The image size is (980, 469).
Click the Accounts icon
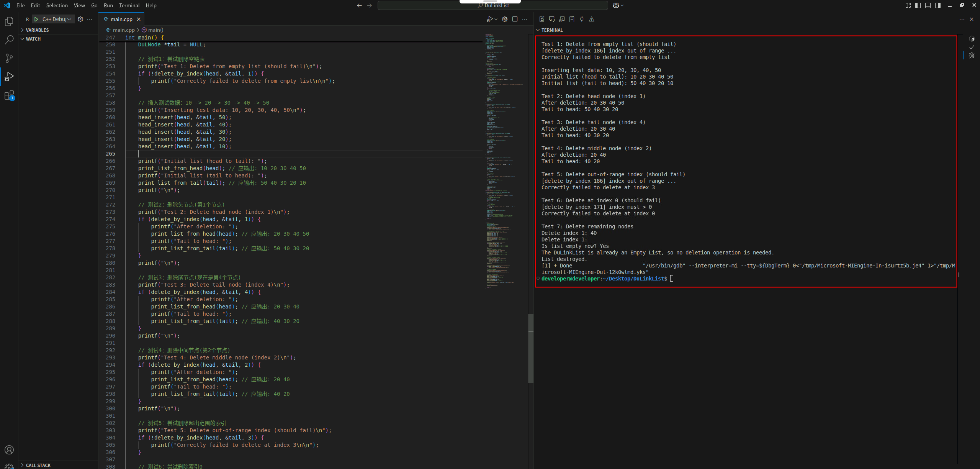coord(9,450)
